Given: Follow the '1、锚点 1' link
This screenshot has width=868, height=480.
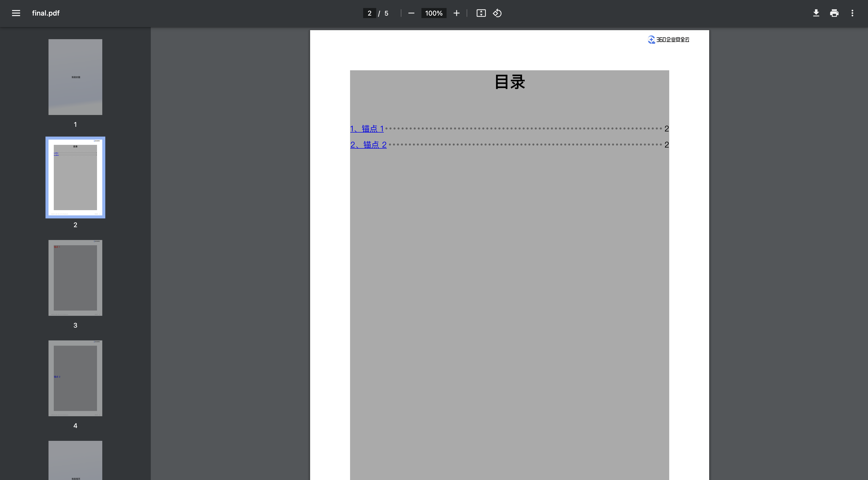Looking at the screenshot, I should coord(367,129).
